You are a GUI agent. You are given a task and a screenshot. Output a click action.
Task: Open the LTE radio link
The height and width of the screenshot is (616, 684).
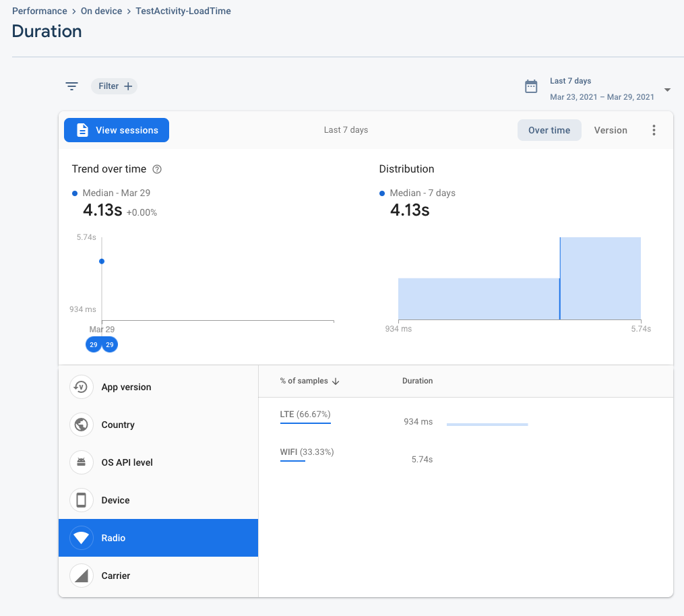click(287, 414)
